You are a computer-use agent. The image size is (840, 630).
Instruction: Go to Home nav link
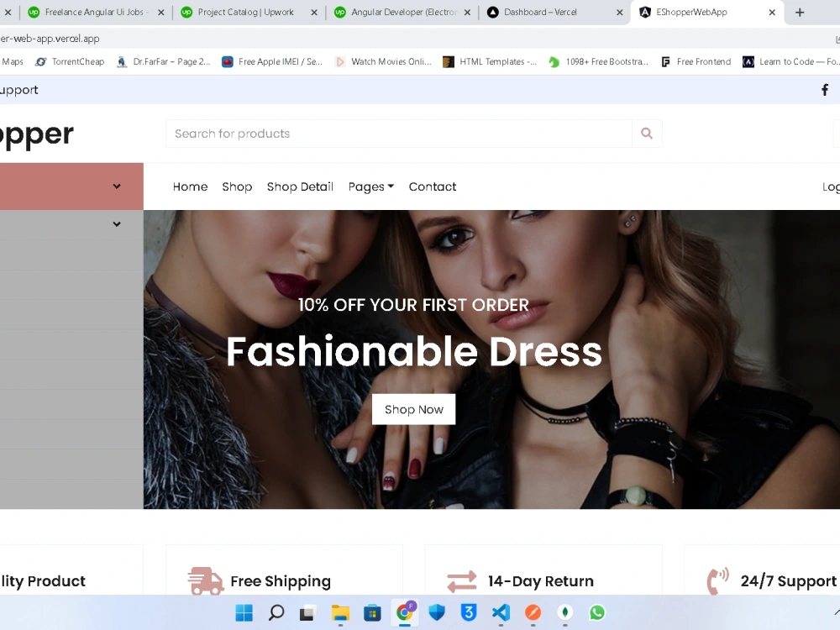click(x=190, y=186)
